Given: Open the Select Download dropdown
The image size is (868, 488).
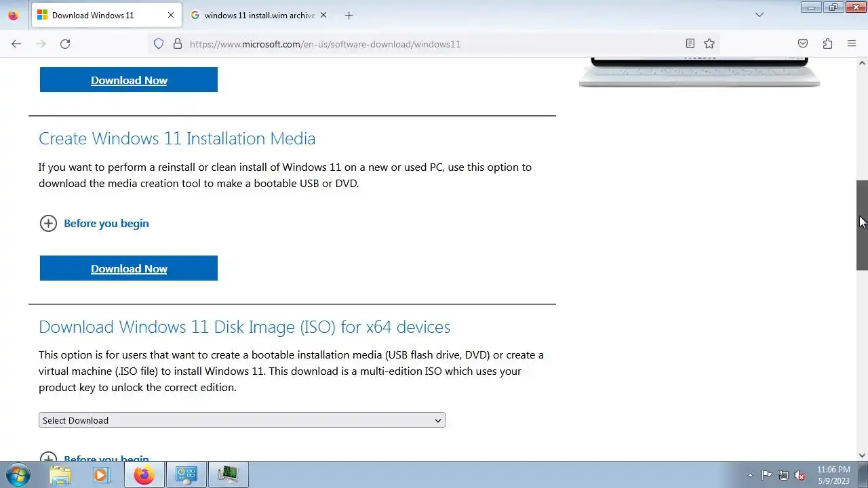Looking at the screenshot, I should (x=242, y=420).
